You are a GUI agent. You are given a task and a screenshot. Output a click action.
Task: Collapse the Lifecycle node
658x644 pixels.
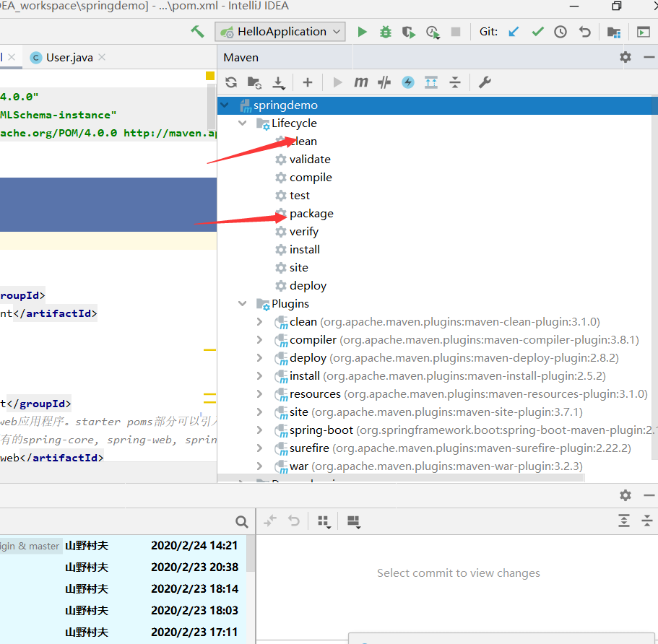(x=242, y=123)
